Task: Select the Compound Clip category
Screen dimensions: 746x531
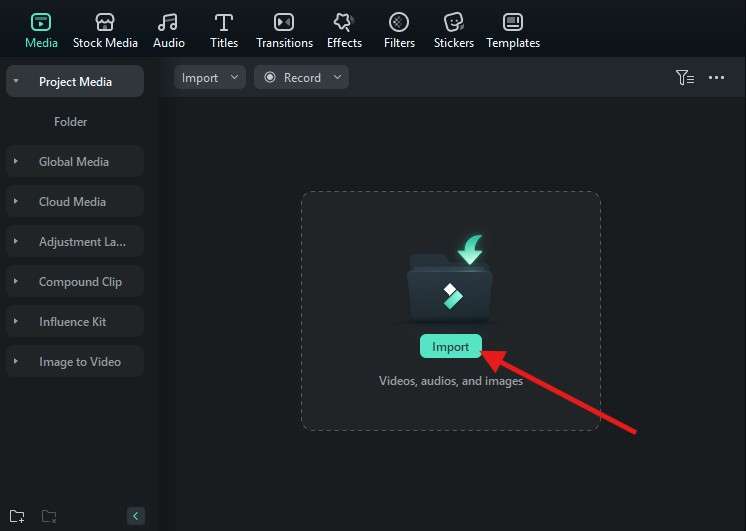Action: point(75,281)
